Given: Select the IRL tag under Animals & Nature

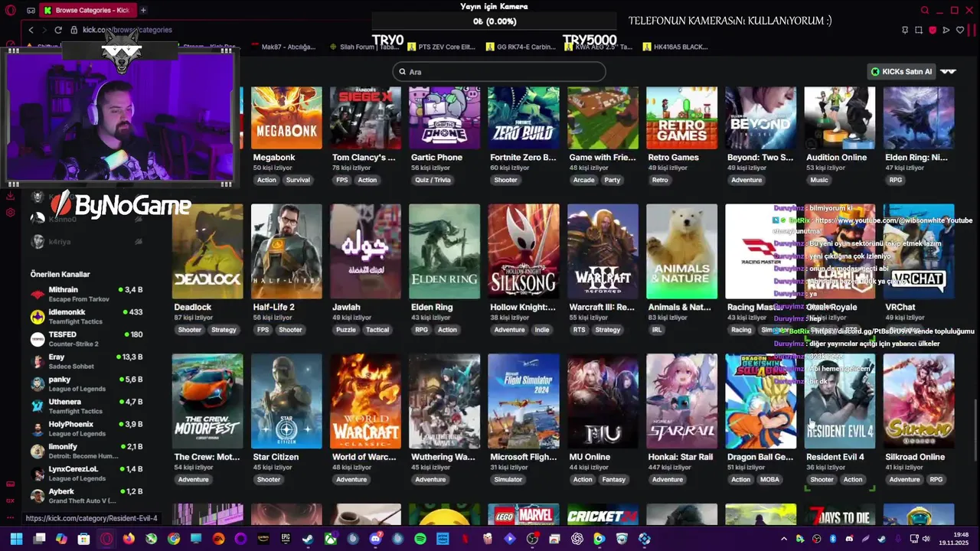Looking at the screenshot, I should coord(656,330).
